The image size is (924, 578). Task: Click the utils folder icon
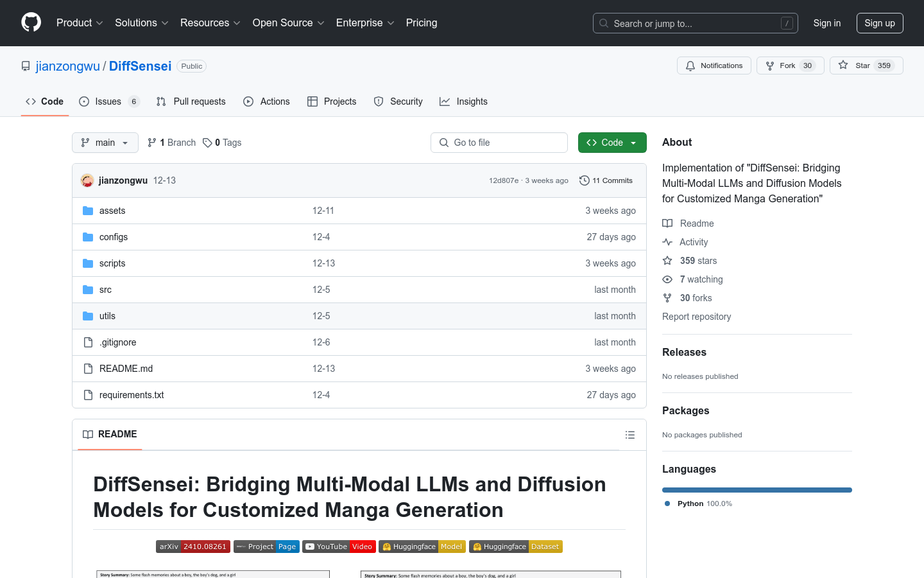pyautogui.click(x=88, y=316)
